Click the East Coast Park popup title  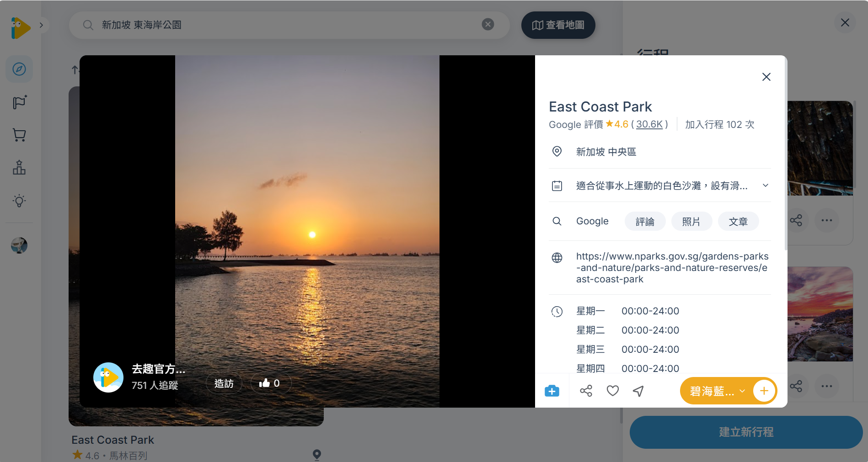pyautogui.click(x=600, y=106)
